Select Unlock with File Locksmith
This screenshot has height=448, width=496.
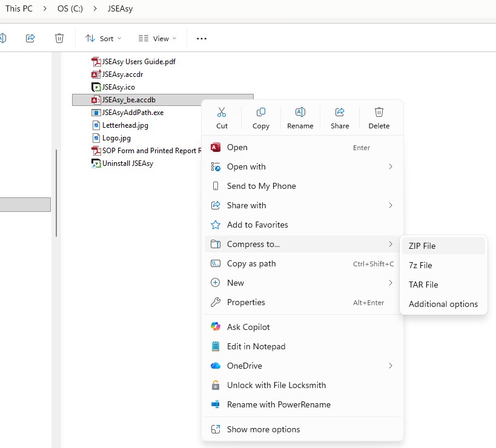pos(302,385)
